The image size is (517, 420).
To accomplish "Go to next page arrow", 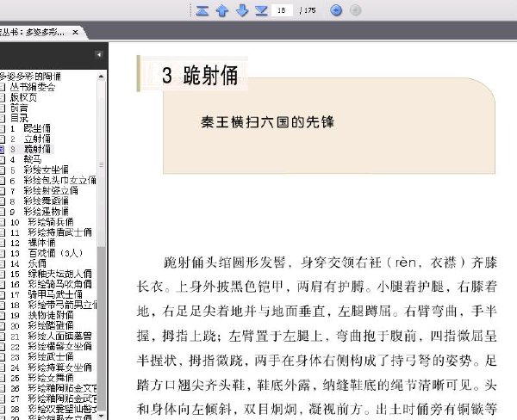I will tap(242, 10).
